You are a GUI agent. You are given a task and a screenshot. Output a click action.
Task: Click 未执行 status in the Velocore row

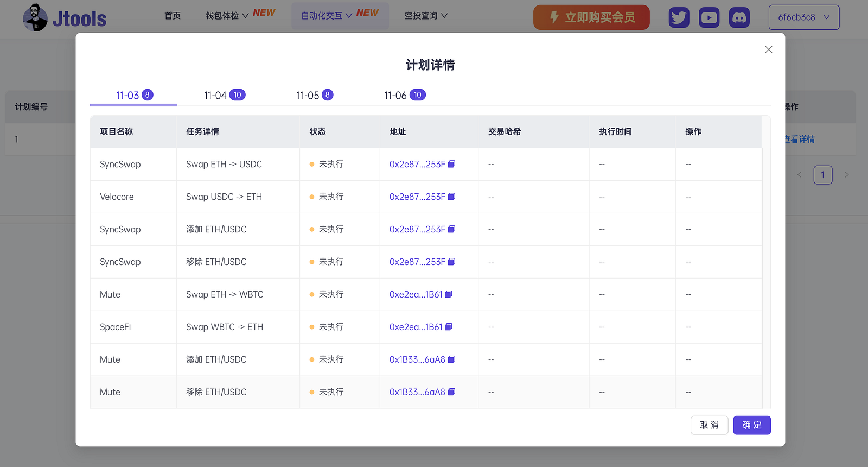click(331, 197)
